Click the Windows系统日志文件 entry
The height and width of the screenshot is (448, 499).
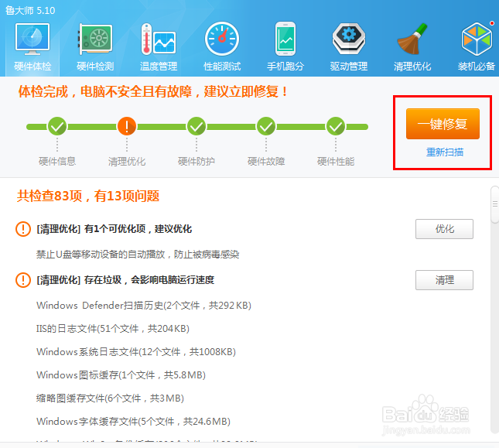136,351
